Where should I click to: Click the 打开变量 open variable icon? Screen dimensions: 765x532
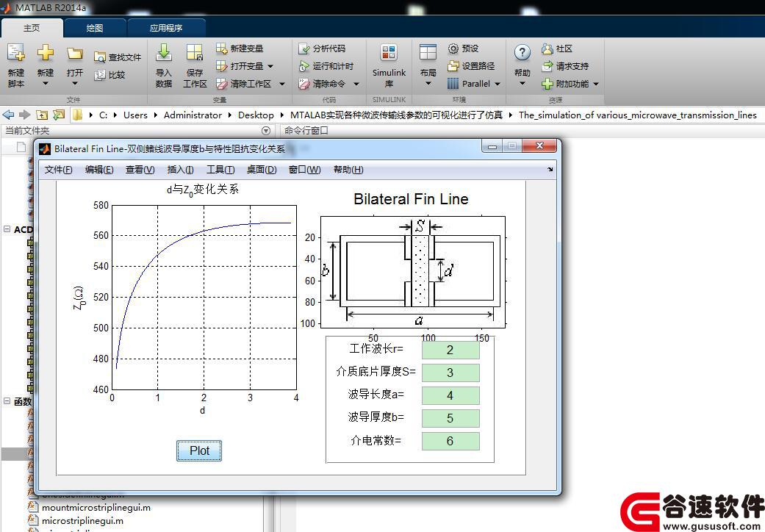pyautogui.click(x=221, y=66)
